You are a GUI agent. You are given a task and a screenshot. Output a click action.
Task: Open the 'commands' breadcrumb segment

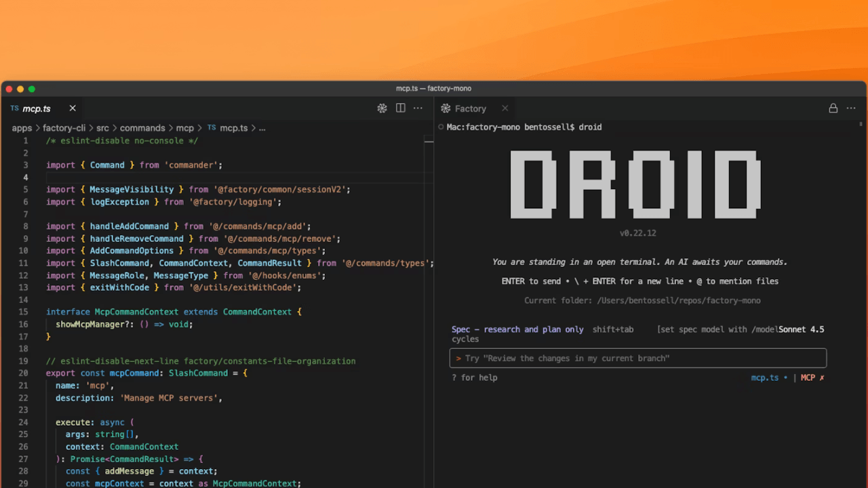(x=142, y=128)
